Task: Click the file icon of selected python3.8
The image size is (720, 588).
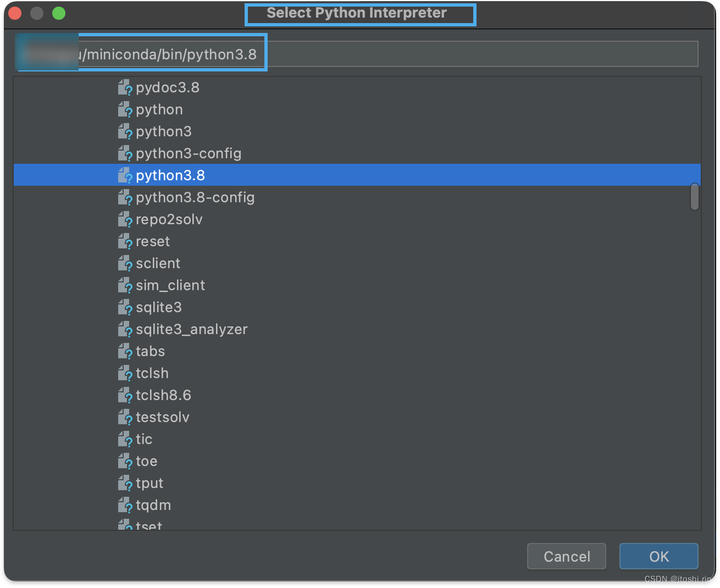Action: point(125,175)
